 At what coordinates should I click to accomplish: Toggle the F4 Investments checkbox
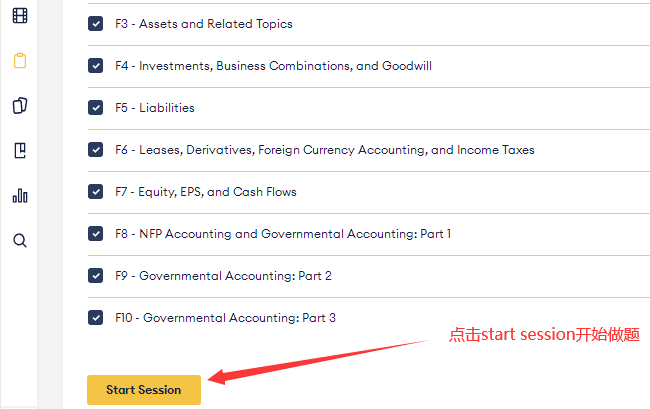(95, 66)
